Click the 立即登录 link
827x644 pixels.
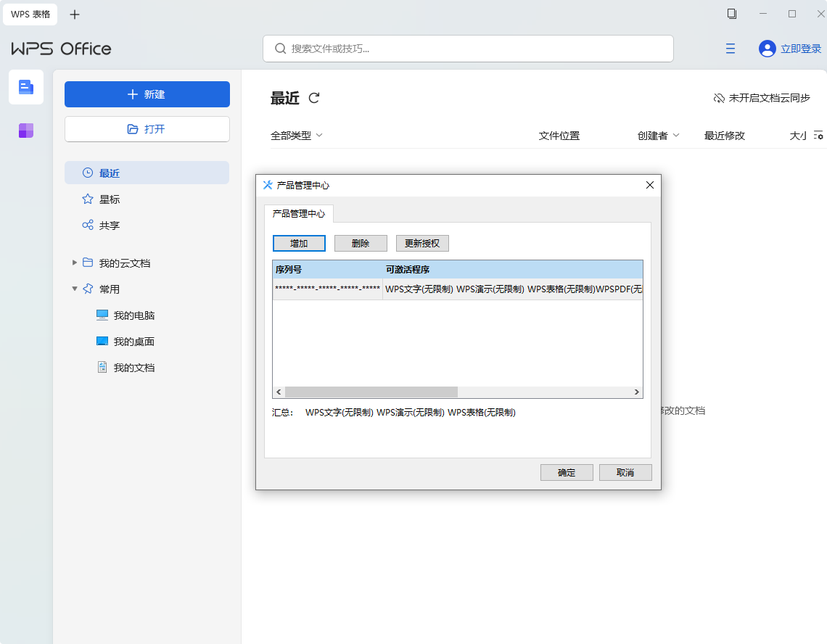pyautogui.click(x=801, y=49)
